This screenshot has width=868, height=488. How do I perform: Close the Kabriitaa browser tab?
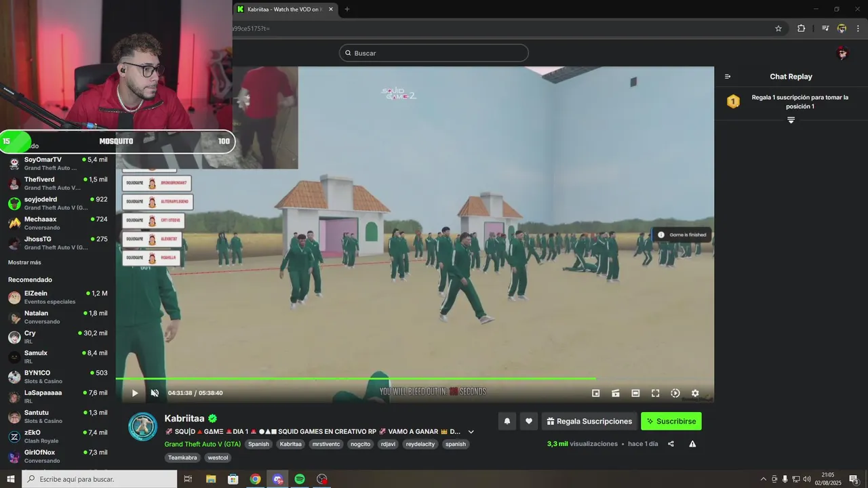(x=331, y=9)
